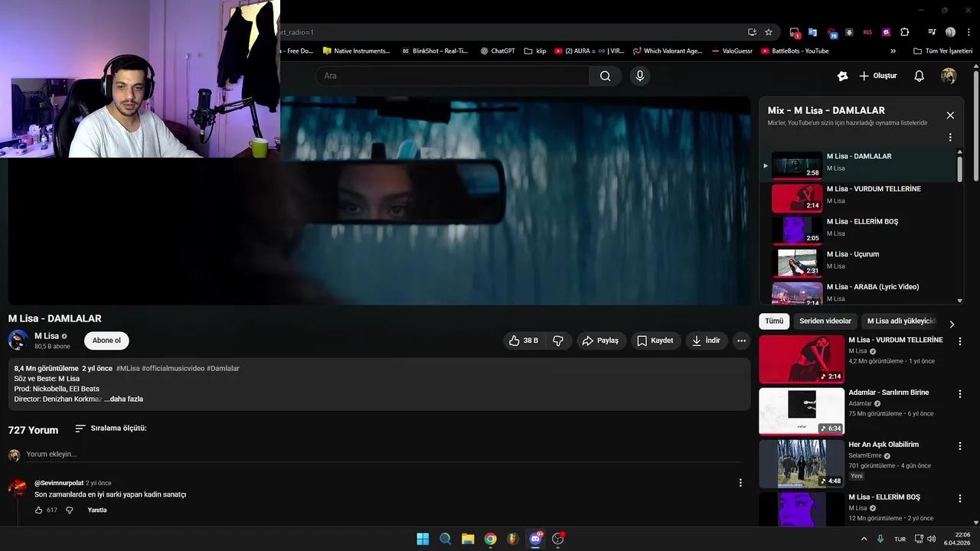Screen dimensions: 980x551
Task: Open YouTube notifications bell
Action: point(919,76)
